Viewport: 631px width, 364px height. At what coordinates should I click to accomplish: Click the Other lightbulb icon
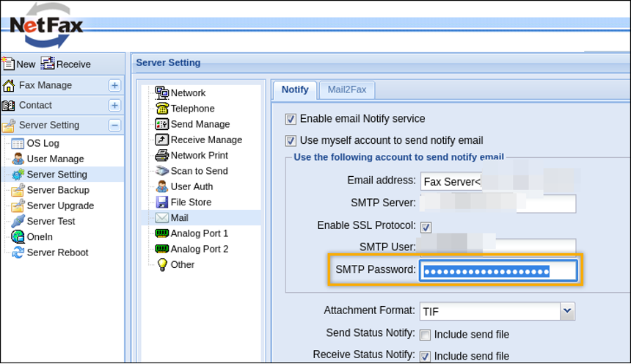pyautogui.click(x=162, y=265)
